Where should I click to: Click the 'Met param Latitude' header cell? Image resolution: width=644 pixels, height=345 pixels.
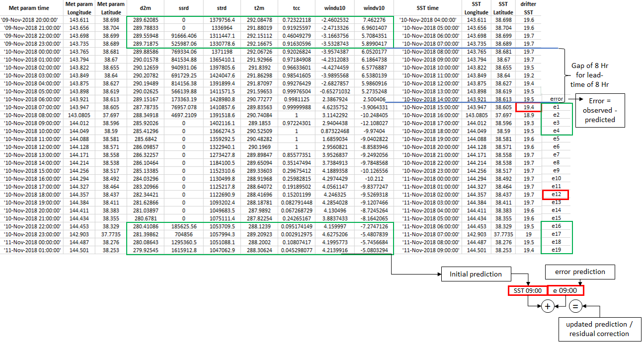pyautogui.click(x=111, y=8)
